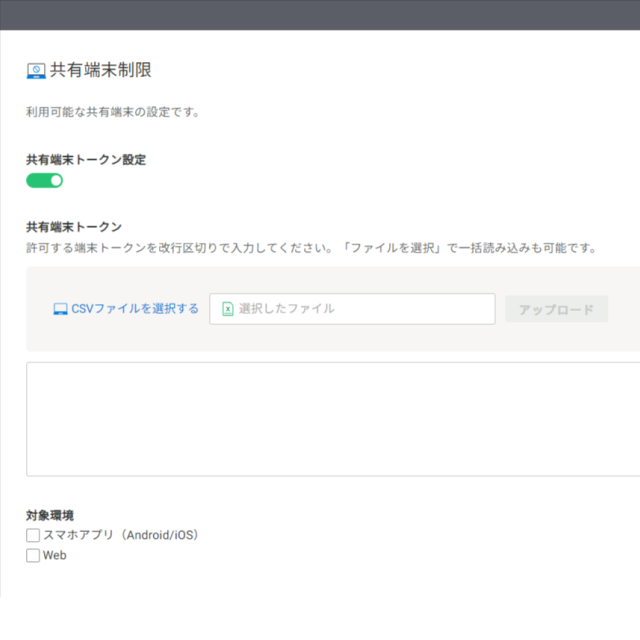Click the 共有端末トークン section heading
This screenshot has height=640, width=640.
click(74, 227)
